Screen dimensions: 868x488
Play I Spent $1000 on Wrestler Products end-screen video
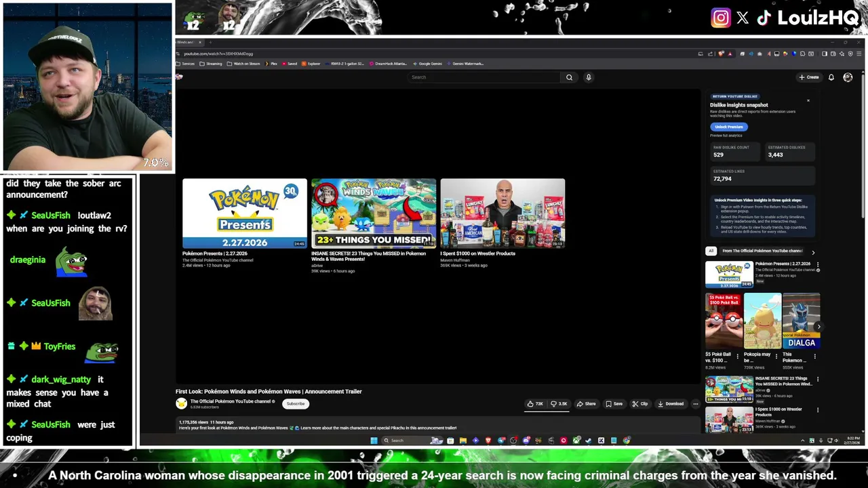502,213
